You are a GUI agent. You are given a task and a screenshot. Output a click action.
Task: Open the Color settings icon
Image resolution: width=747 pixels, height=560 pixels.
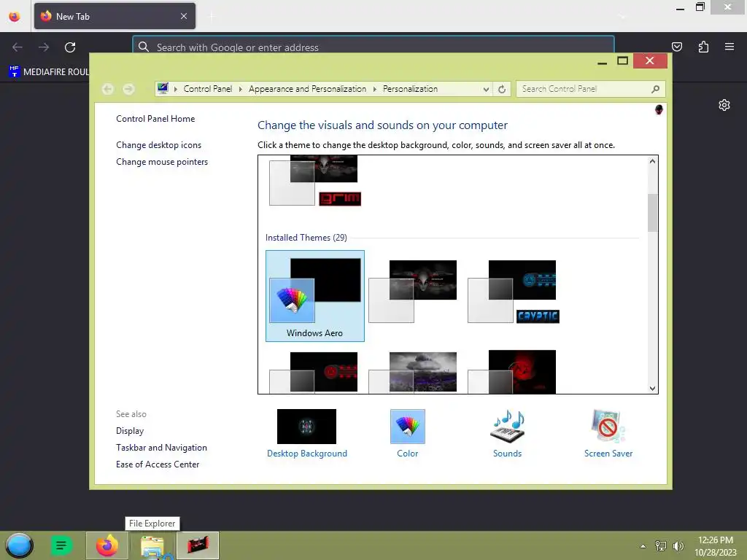[x=407, y=426]
